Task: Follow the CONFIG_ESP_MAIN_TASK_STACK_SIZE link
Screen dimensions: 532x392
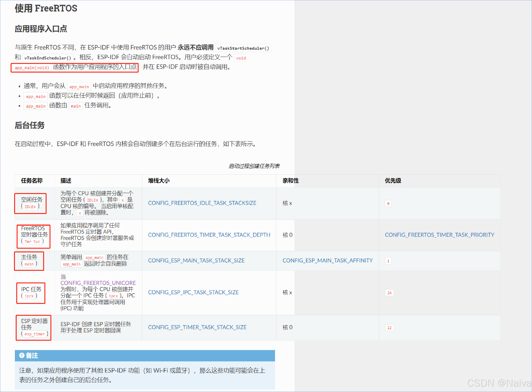Action: [196, 260]
